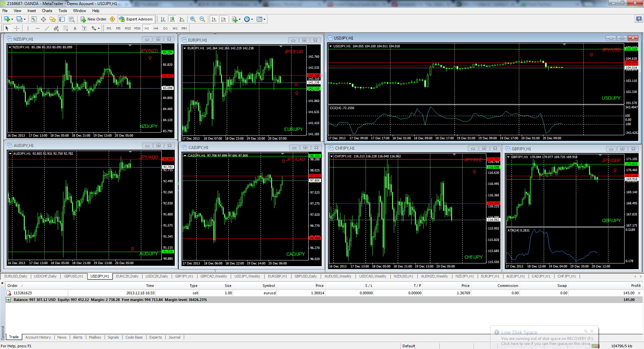Select the Text Label tool
The height and width of the screenshot is (349, 644).
pyautogui.click(x=84, y=28)
